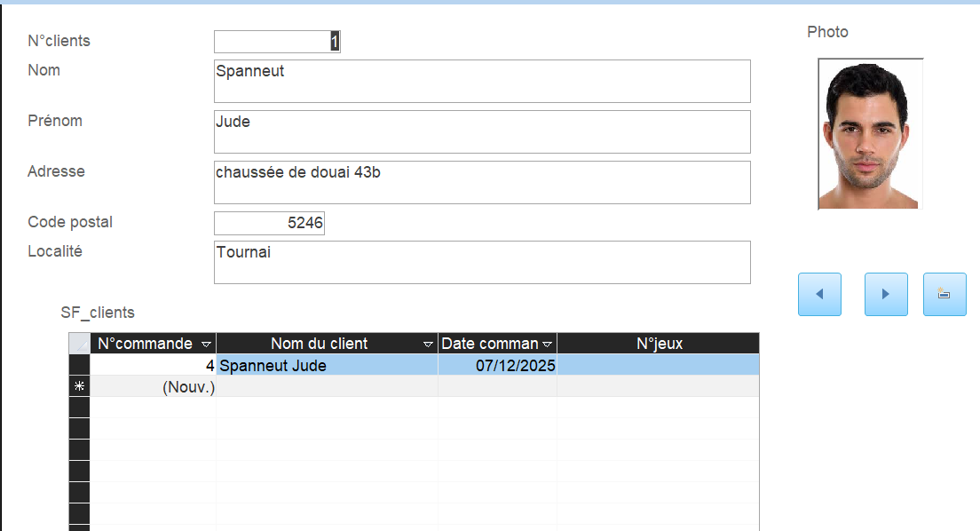980x531 pixels.
Task: Select the Localité field with Tournai
Action: point(482,262)
